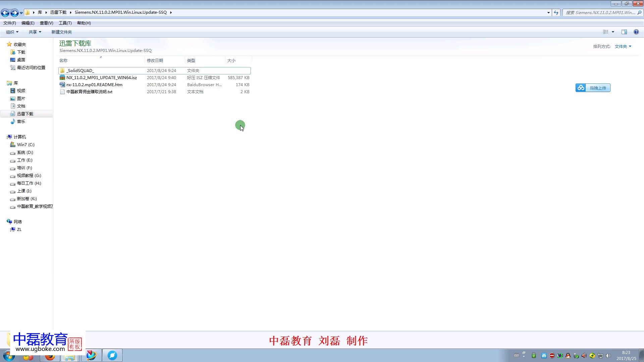Image resolution: width=644 pixels, height=362 pixels.
Task: Open the 组织 dropdown
Action: pyautogui.click(x=12, y=32)
